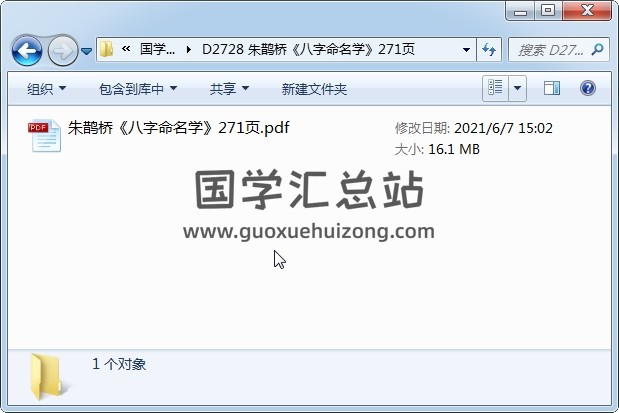The height and width of the screenshot is (413, 619).
Task: Expand the breadcrumb arrow after 国学...
Action: (x=189, y=50)
